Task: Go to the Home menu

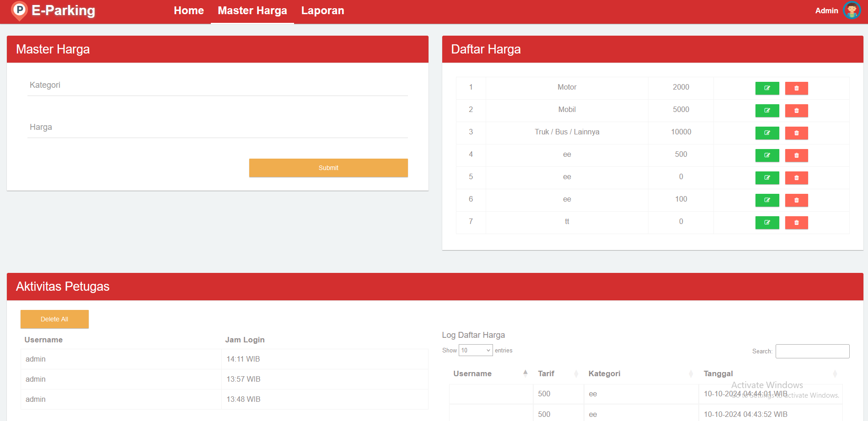Action: tap(188, 11)
